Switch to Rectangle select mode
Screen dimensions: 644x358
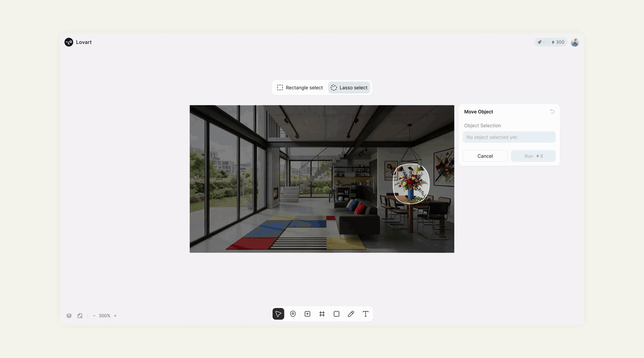tap(300, 88)
